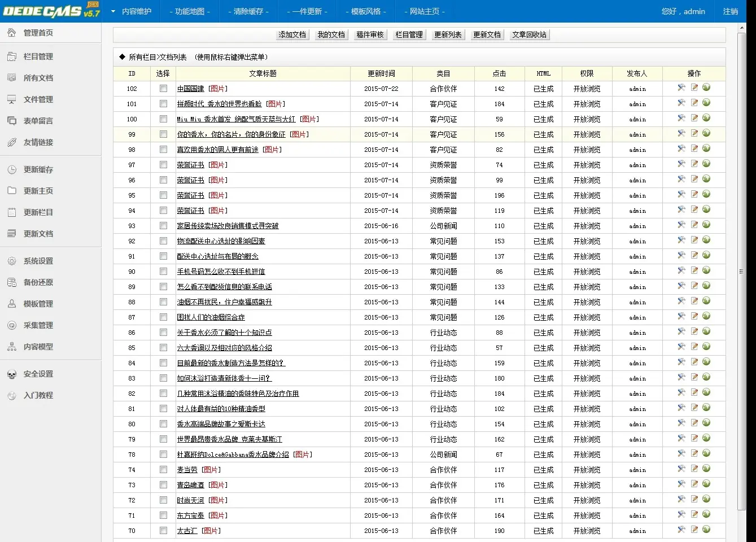Open the 网站主页 top menu

tap(425, 11)
